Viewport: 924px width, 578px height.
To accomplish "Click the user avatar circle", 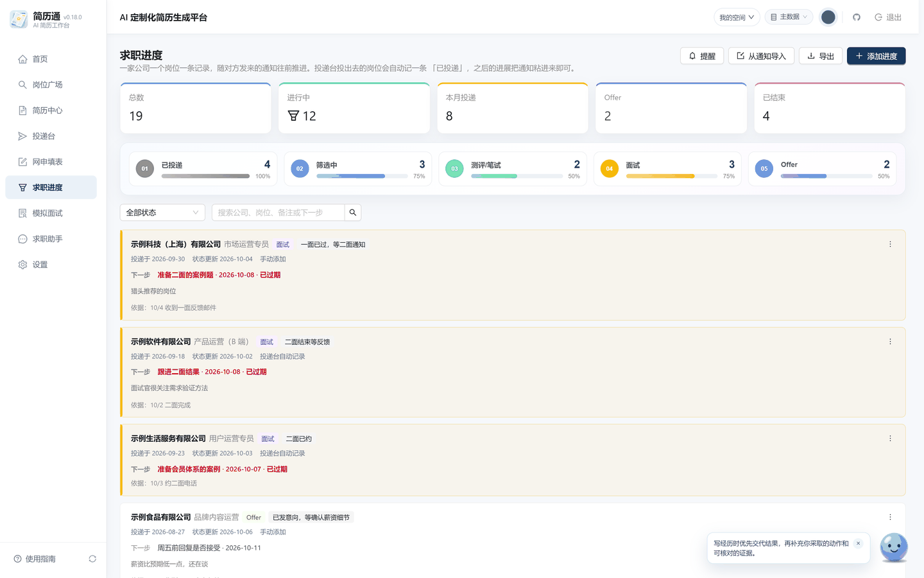I will click(828, 17).
